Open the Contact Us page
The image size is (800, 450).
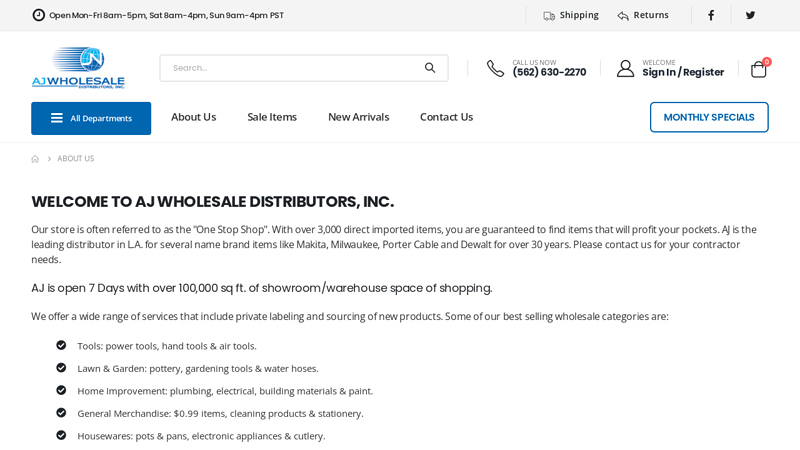click(x=446, y=117)
